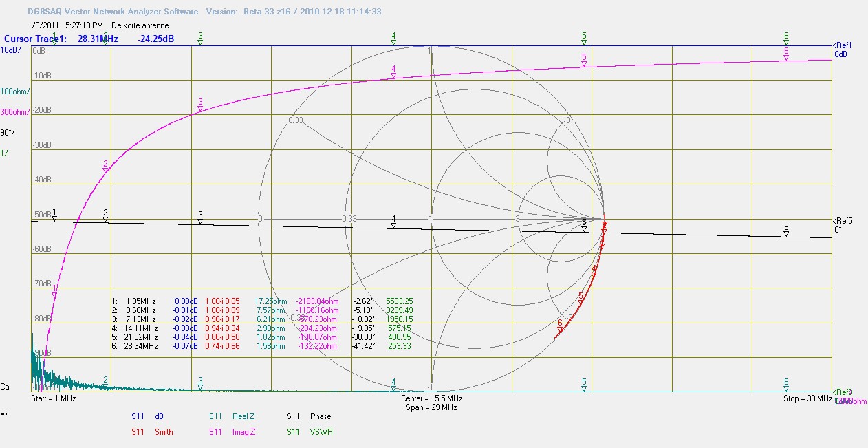Click the Cursor Trace1 readout
Viewport: 868px width, 448px height.
pos(89,39)
